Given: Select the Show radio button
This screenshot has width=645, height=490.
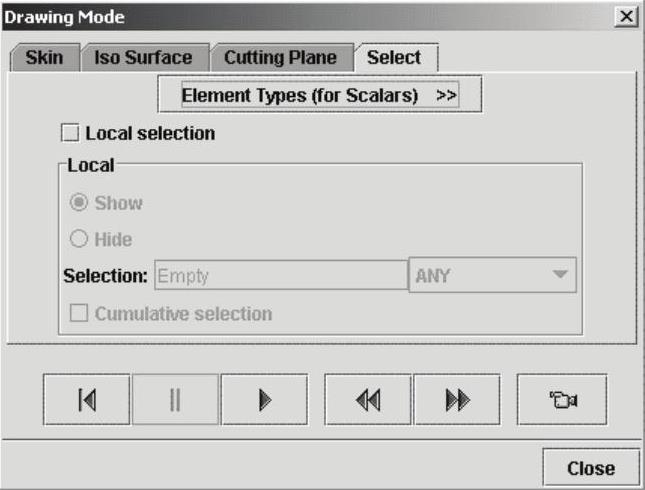Looking at the screenshot, I should 79,203.
